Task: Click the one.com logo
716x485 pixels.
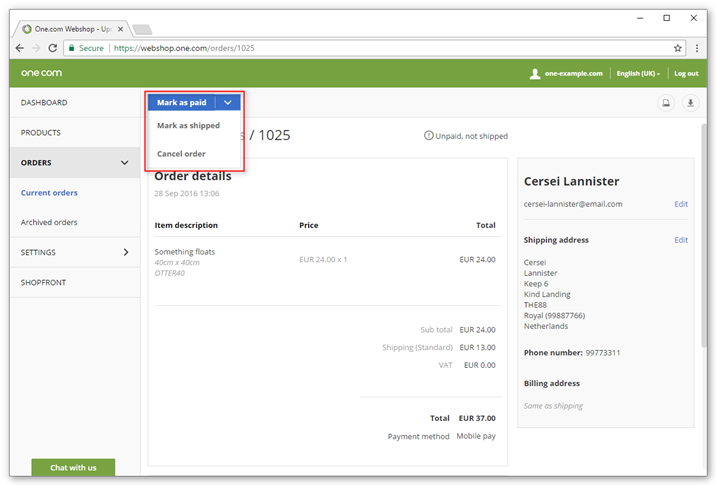Action: click(41, 73)
